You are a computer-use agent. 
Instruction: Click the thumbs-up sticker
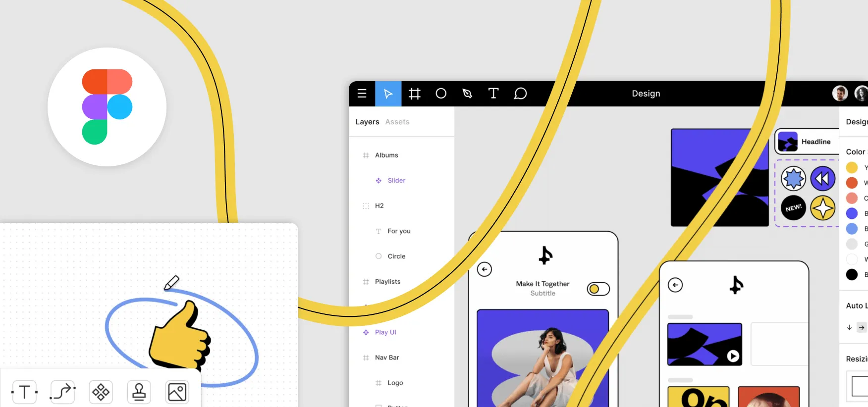[x=180, y=336]
